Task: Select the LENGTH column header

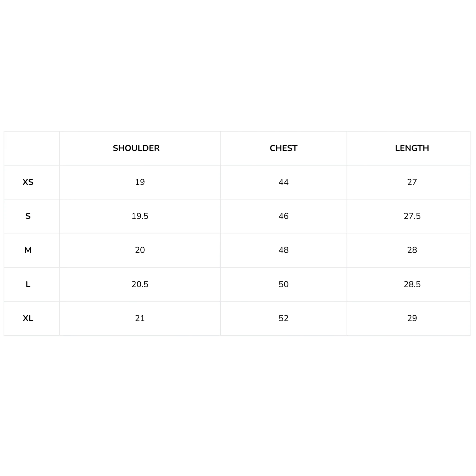Action: 412,148
